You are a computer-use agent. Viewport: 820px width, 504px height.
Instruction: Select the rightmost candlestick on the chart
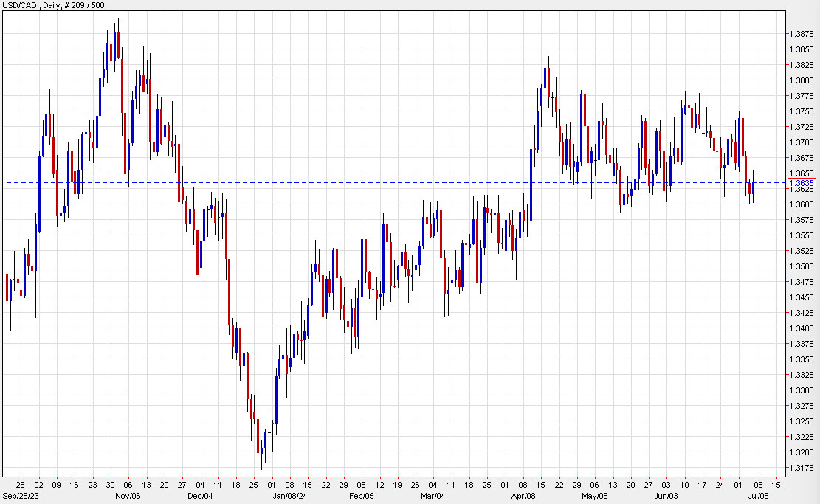point(752,188)
